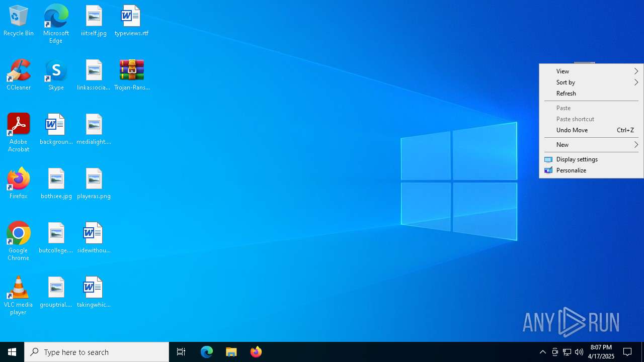This screenshot has height=362, width=644.
Task: Open the Action Center notifications
Action: pos(627,352)
